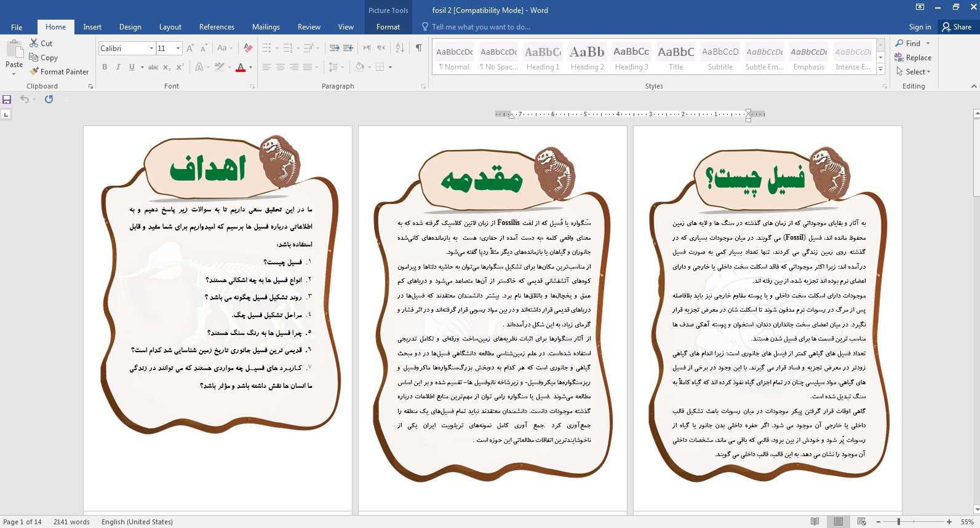Switch to Web Layout view
This screenshot has height=528, width=980.
coord(861,522)
